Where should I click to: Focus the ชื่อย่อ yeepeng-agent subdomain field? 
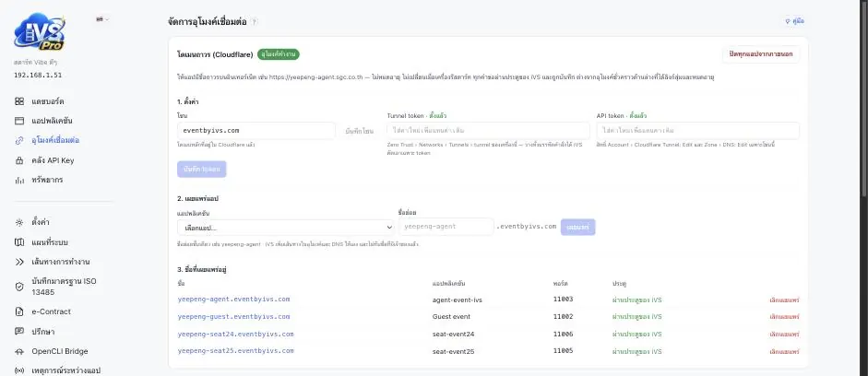pyautogui.click(x=446, y=227)
